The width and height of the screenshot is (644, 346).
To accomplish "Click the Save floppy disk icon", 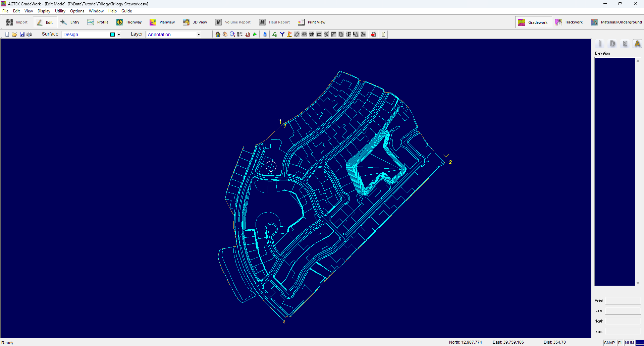I will click(22, 34).
